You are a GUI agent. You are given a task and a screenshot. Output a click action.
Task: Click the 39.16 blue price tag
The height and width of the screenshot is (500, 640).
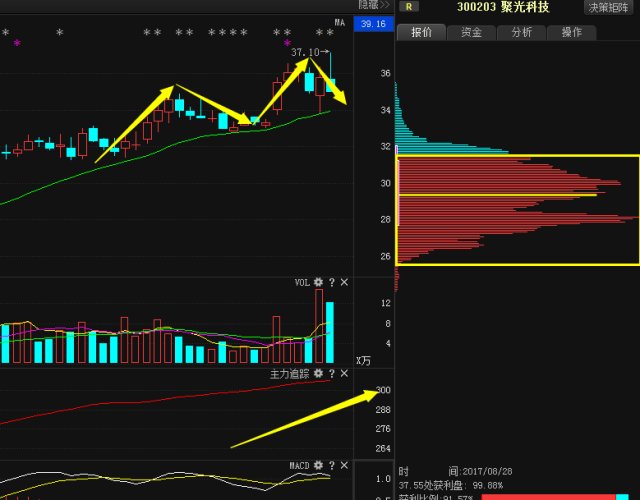[373, 24]
